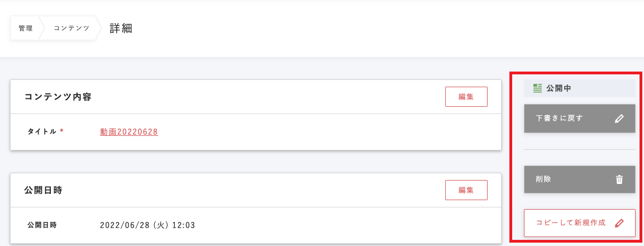Click the 詳細 page title
The image size is (644, 246).
(121, 29)
